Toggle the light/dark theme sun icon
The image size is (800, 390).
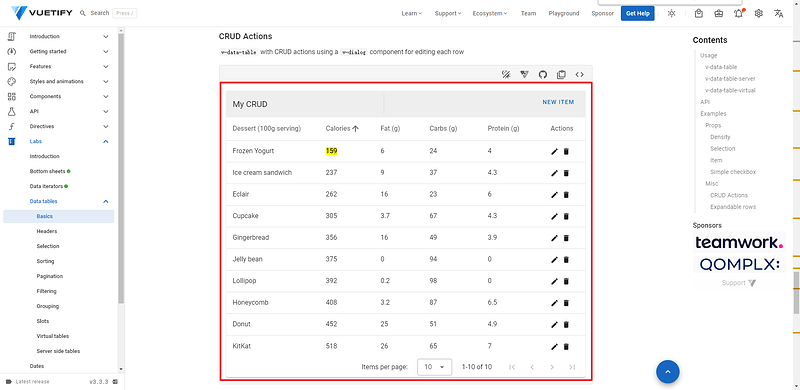(671, 13)
